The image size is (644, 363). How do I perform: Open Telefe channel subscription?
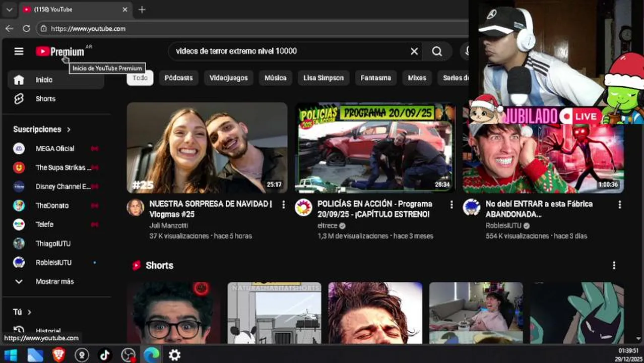click(55, 224)
